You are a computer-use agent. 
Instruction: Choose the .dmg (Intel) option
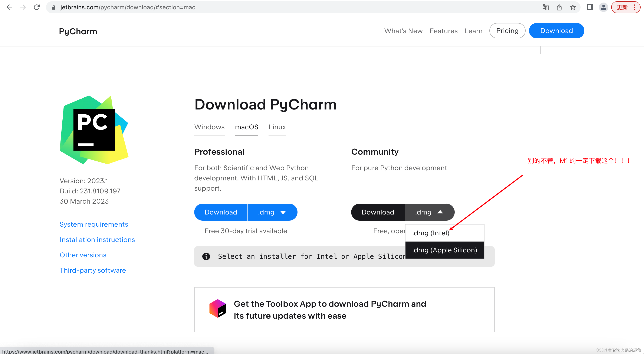tap(444, 233)
